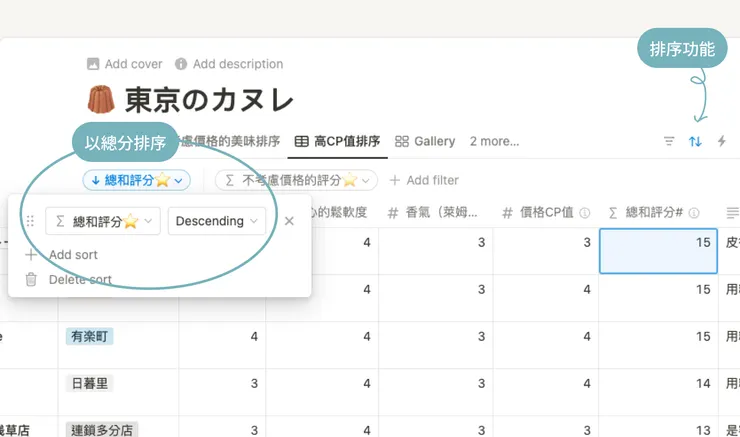
Task: Click the 有楽町 location tag
Action: (x=90, y=336)
